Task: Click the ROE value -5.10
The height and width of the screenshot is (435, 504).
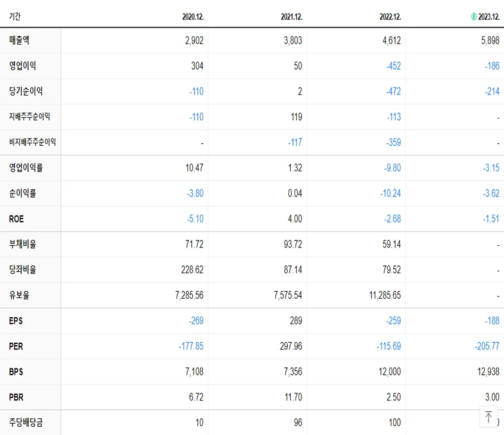Action: tap(195, 219)
